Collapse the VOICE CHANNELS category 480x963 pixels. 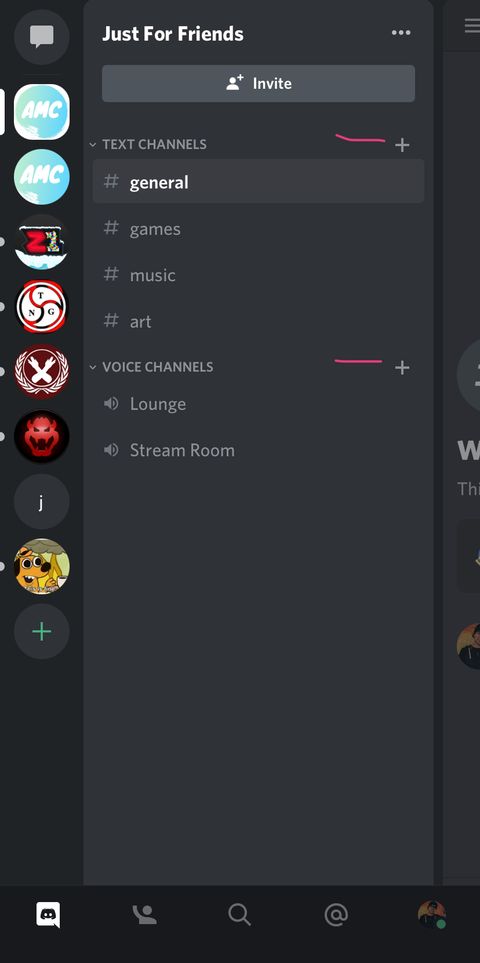click(x=152, y=367)
